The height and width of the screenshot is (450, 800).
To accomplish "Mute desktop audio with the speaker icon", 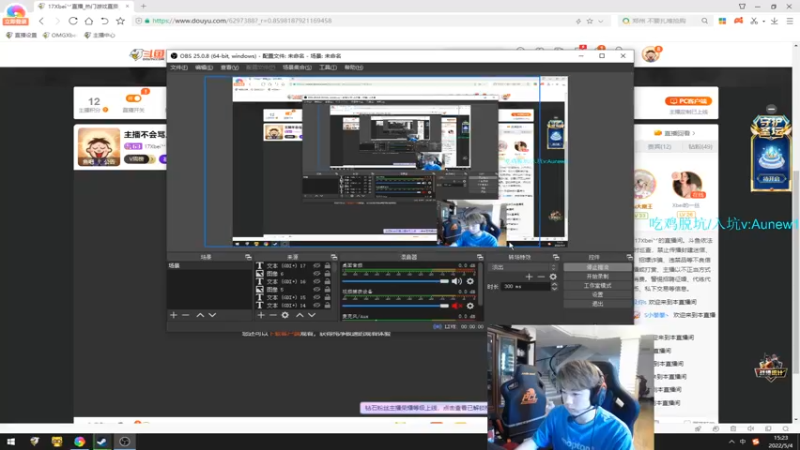I will pyautogui.click(x=457, y=281).
